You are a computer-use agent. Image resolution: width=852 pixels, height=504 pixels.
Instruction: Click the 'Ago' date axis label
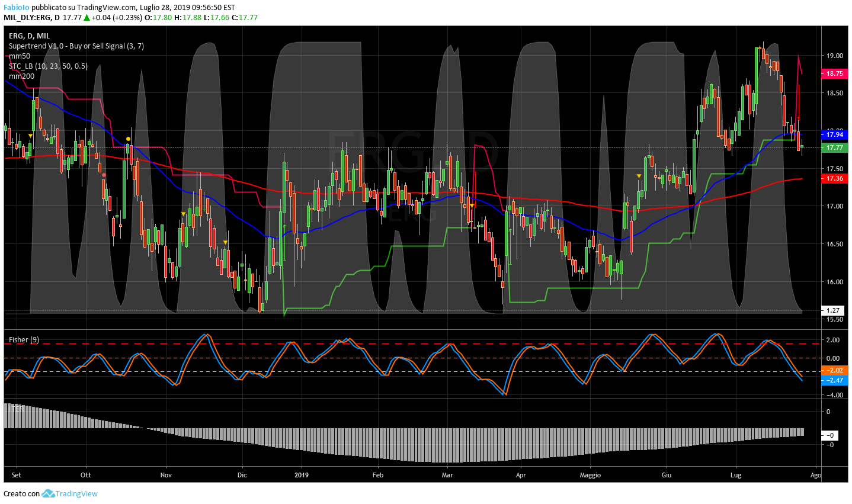pyautogui.click(x=816, y=475)
